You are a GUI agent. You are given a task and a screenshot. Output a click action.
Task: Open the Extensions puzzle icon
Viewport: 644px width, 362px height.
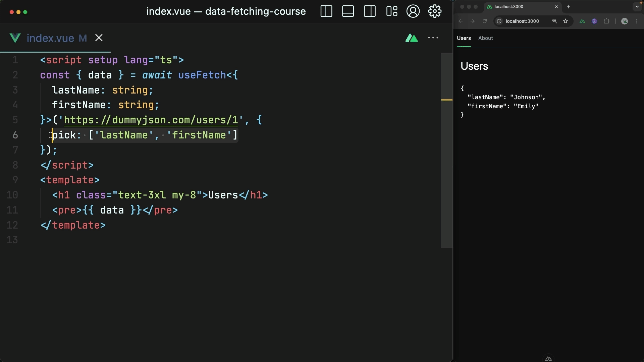[606, 21]
